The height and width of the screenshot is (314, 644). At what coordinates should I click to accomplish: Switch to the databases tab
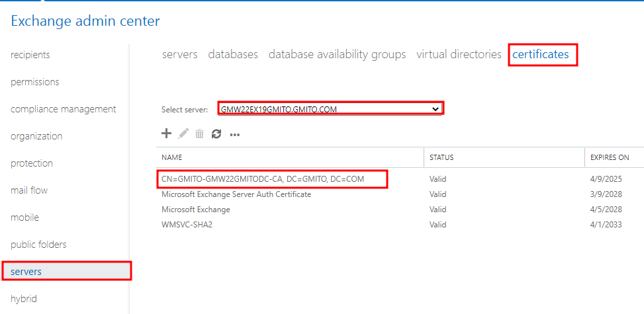click(x=233, y=54)
